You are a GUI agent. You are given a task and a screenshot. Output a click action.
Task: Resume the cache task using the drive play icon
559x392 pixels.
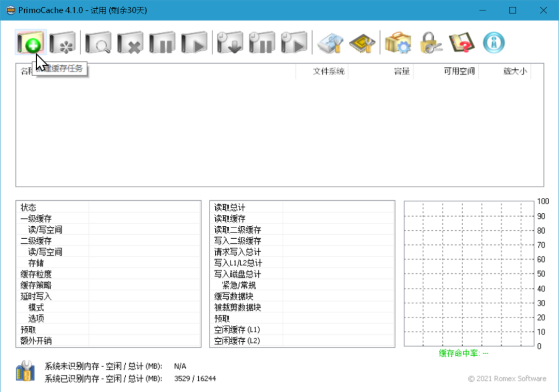coord(194,42)
